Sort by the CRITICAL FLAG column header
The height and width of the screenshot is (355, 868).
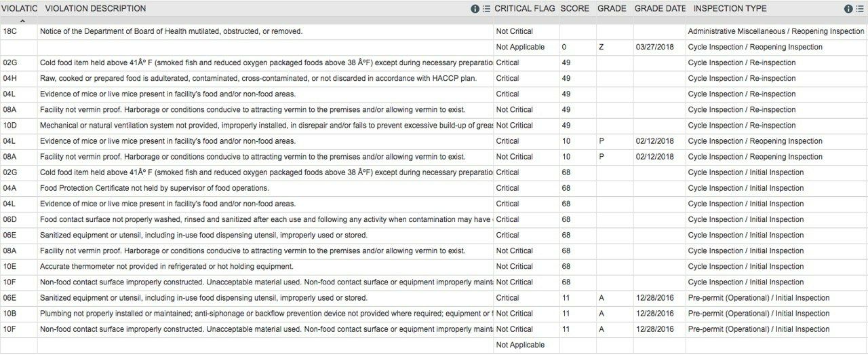pos(525,9)
